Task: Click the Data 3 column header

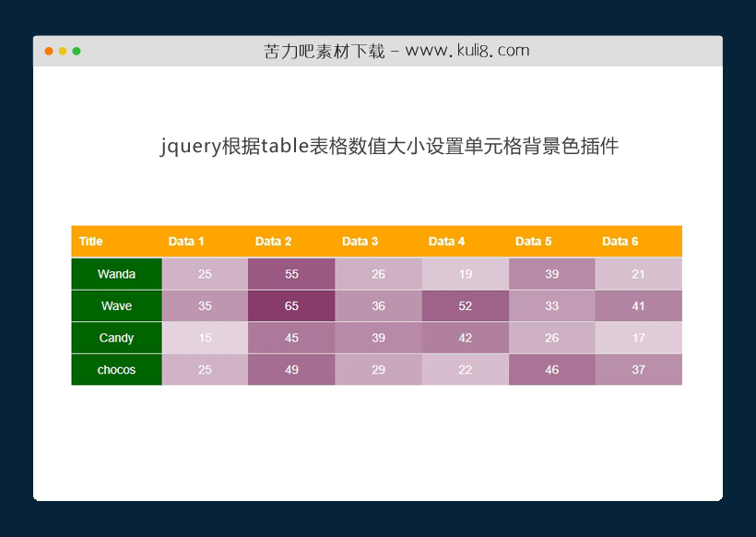Action: (x=360, y=241)
